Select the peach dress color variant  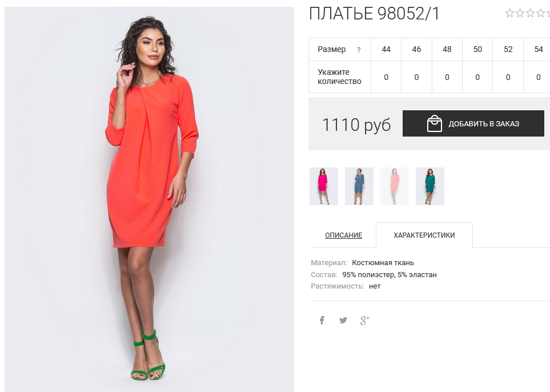[395, 186]
